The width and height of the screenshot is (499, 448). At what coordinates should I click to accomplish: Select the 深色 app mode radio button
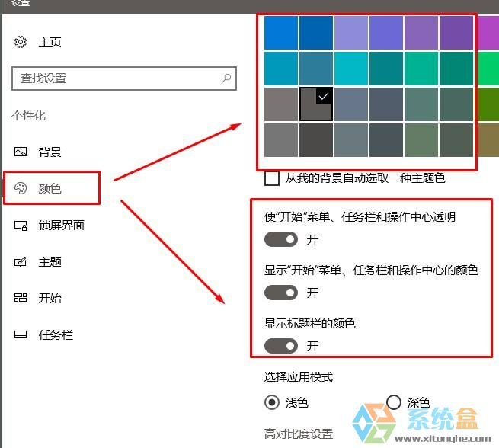(394, 402)
